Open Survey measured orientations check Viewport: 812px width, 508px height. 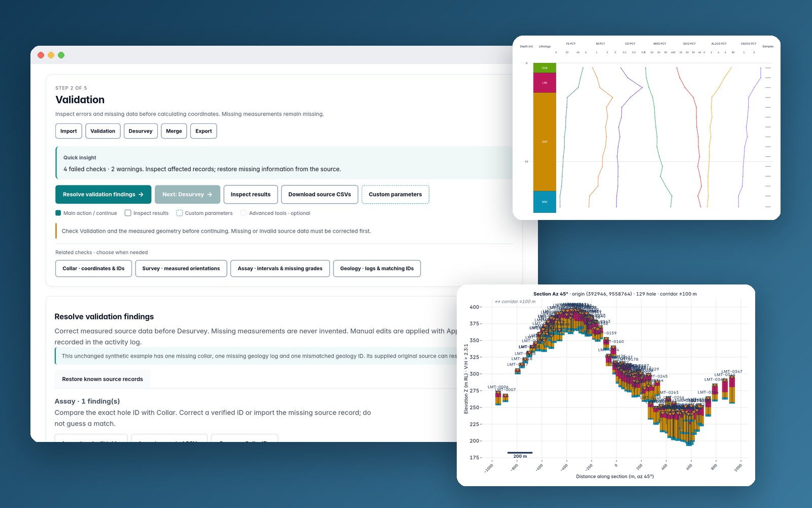tap(181, 269)
